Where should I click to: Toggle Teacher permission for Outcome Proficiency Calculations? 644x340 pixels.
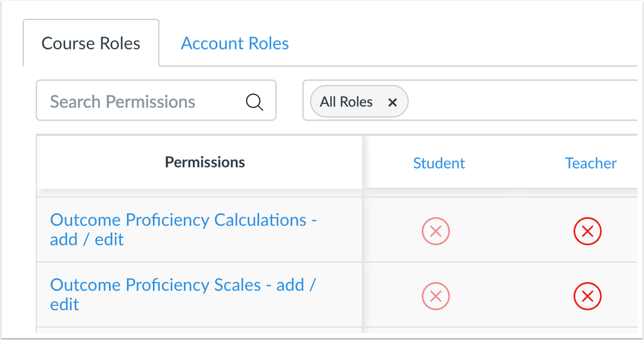click(x=587, y=231)
